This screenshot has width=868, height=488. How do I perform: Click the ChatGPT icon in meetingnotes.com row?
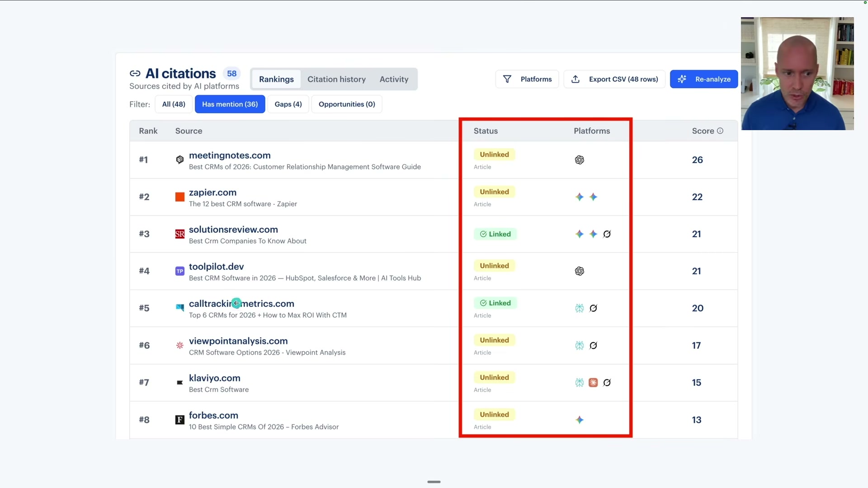pyautogui.click(x=580, y=160)
